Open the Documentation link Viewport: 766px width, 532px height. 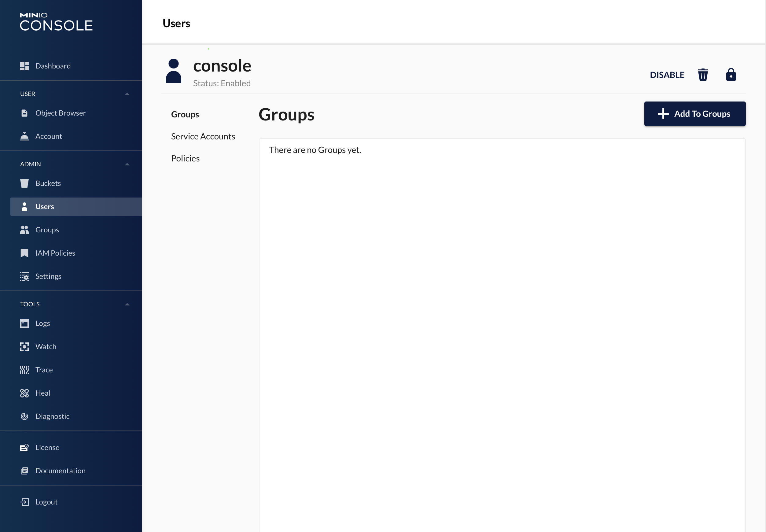pyautogui.click(x=60, y=471)
